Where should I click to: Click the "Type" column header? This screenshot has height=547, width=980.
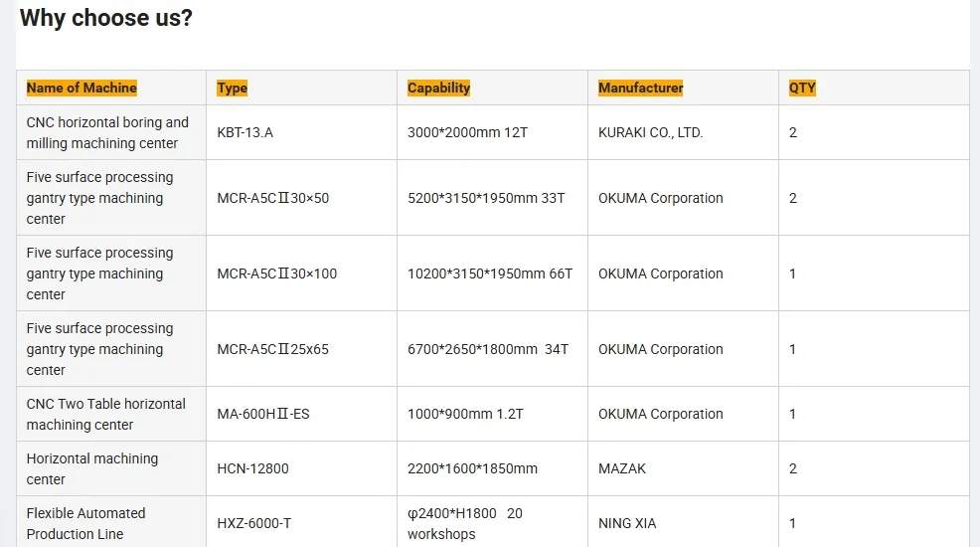pos(232,88)
